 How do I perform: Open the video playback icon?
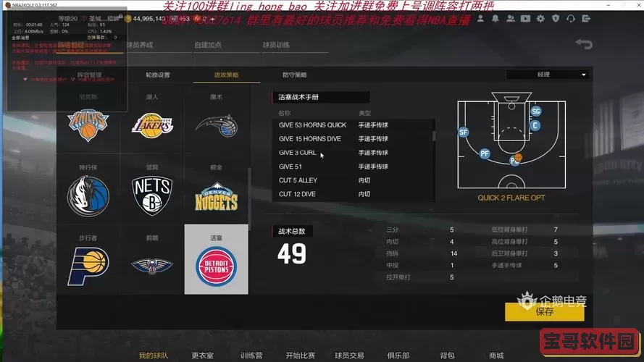pos(525,19)
